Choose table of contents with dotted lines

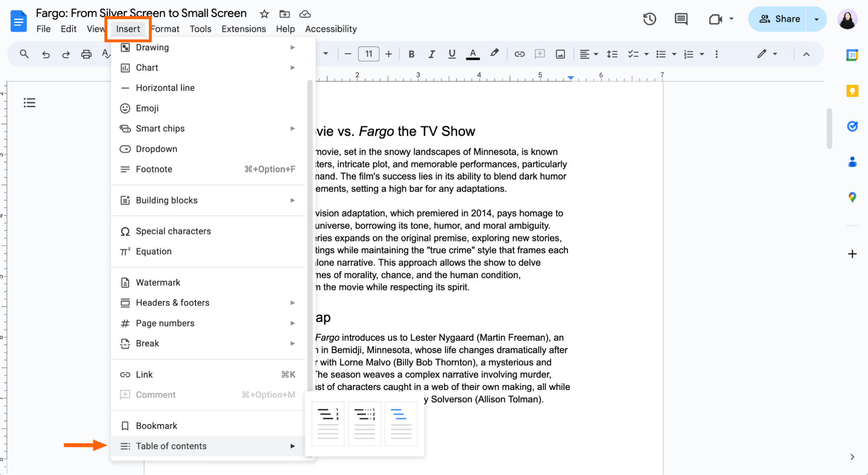coord(364,424)
